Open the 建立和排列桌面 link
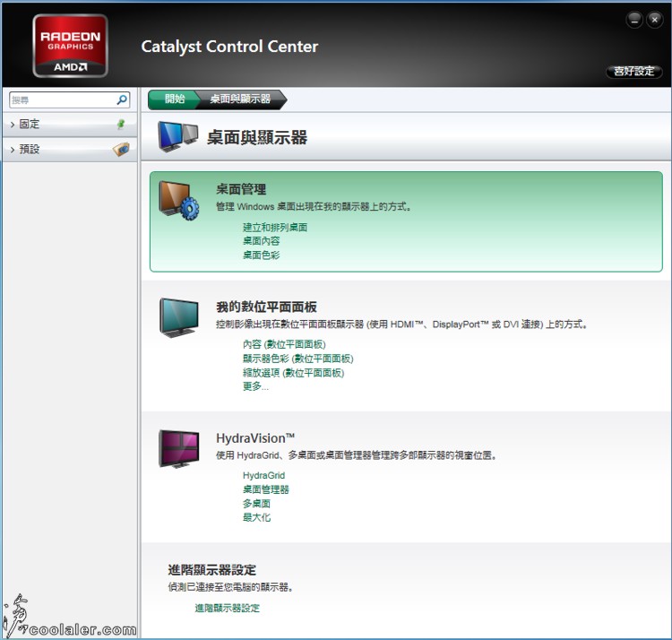The height and width of the screenshot is (640, 672). coord(275,227)
